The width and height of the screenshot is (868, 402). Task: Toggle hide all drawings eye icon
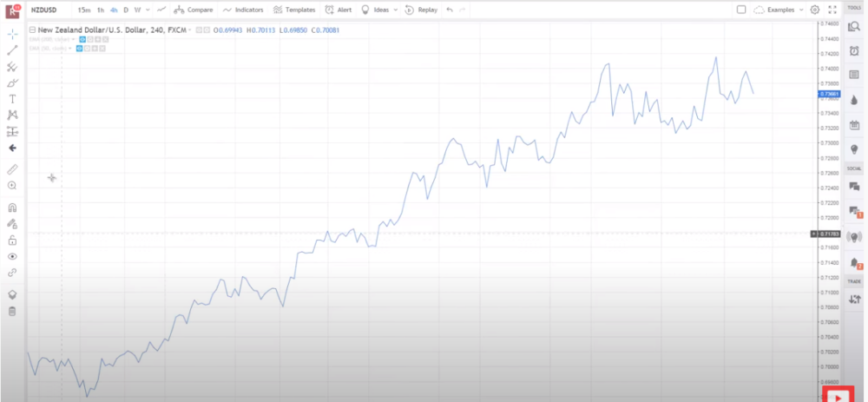12,256
